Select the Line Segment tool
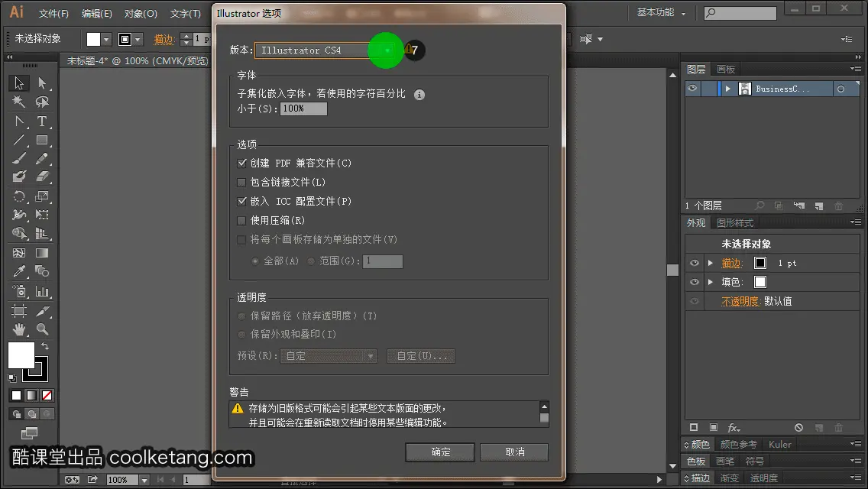The width and height of the screenshot is (868, 489). (x=19, y=140)
